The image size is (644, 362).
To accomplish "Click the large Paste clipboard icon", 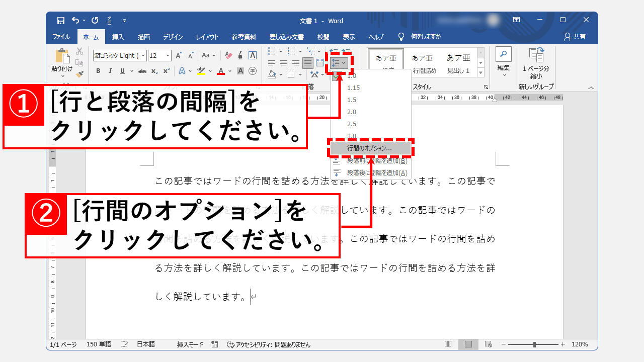I will point(62,55).
